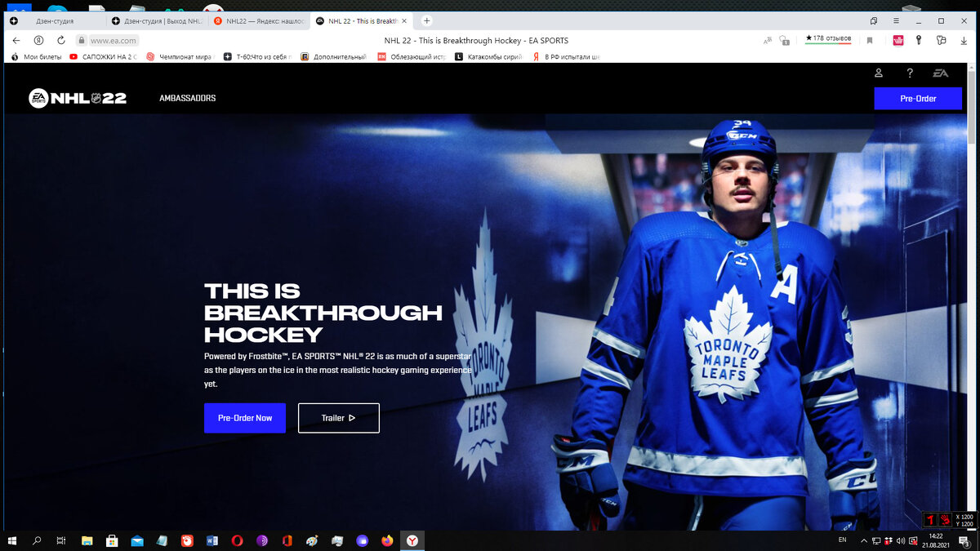Image resolution: width=980 pixels, height=551 pixels.
Task: Open the Т-60:Что из себя bookmark
Action: coord(257,57)
